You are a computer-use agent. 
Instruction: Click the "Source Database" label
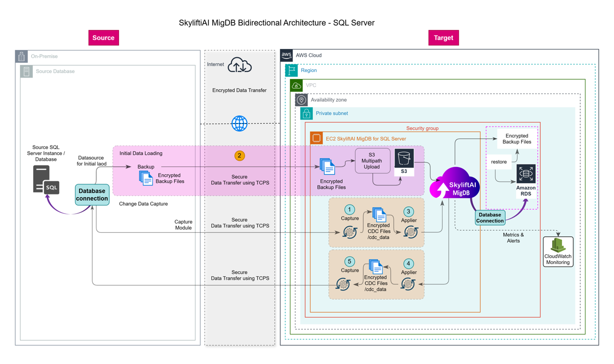tap(55, 71)
